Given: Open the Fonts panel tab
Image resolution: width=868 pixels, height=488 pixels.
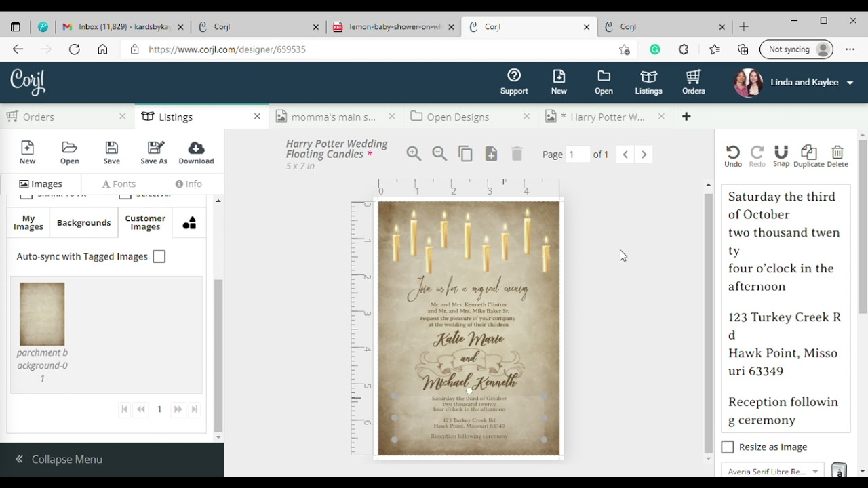Looking at the screenshot, I should coord(119,184).
